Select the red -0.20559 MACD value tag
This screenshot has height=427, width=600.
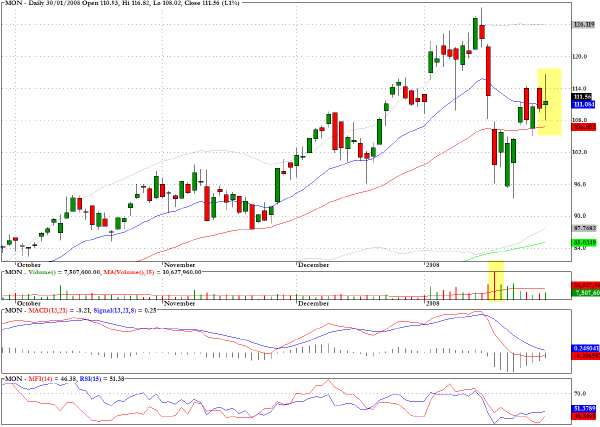(584, 356)
